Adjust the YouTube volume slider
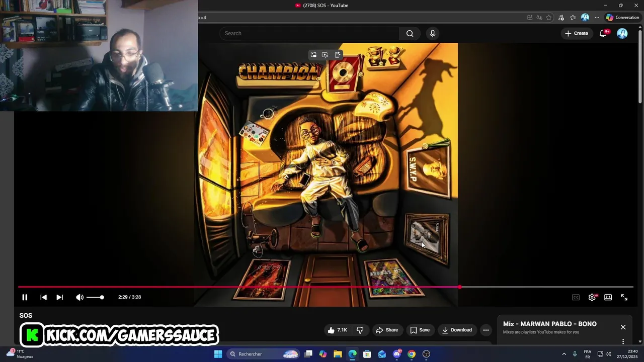The width and height of the screenshot is (644, 362). point(95,297)
